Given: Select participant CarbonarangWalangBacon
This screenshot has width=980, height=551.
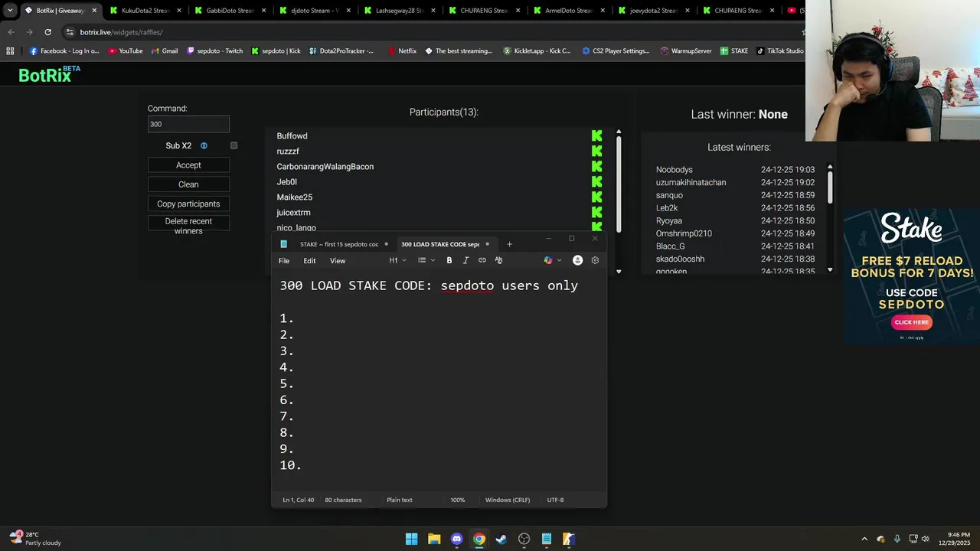Looking at the screenshot, I should [x=325, y=167].
